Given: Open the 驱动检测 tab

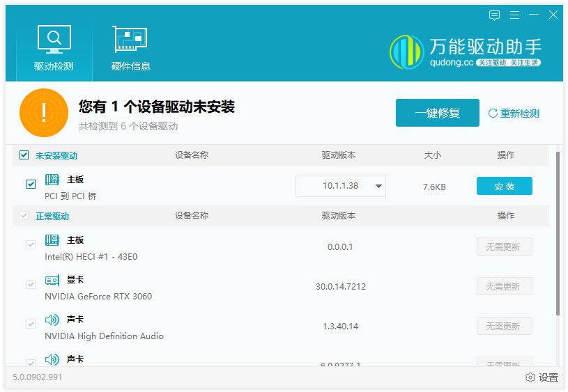Looking at the screenshot, I should [x=54, y=48].
